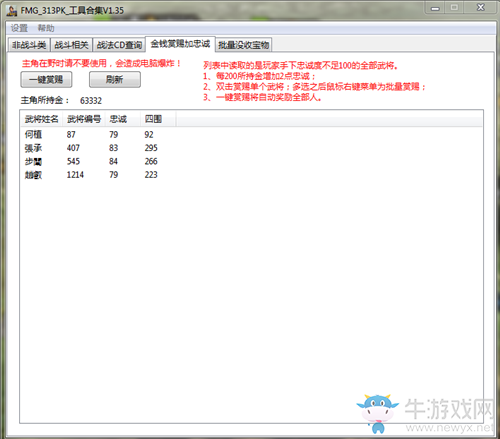Switch to the 战斗相关 tab

click(71, 45)
